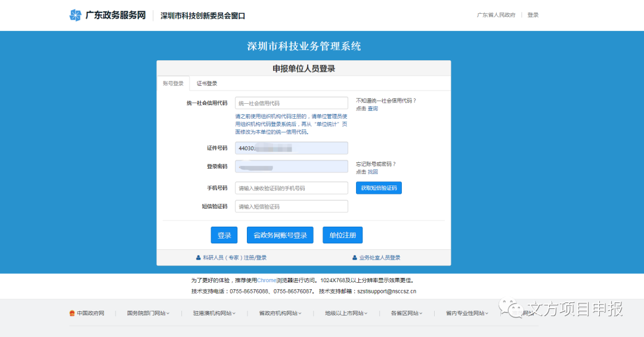Click the 省政务网账号登录 button
The width and height of the screenshot is (644, 337).
280,235
